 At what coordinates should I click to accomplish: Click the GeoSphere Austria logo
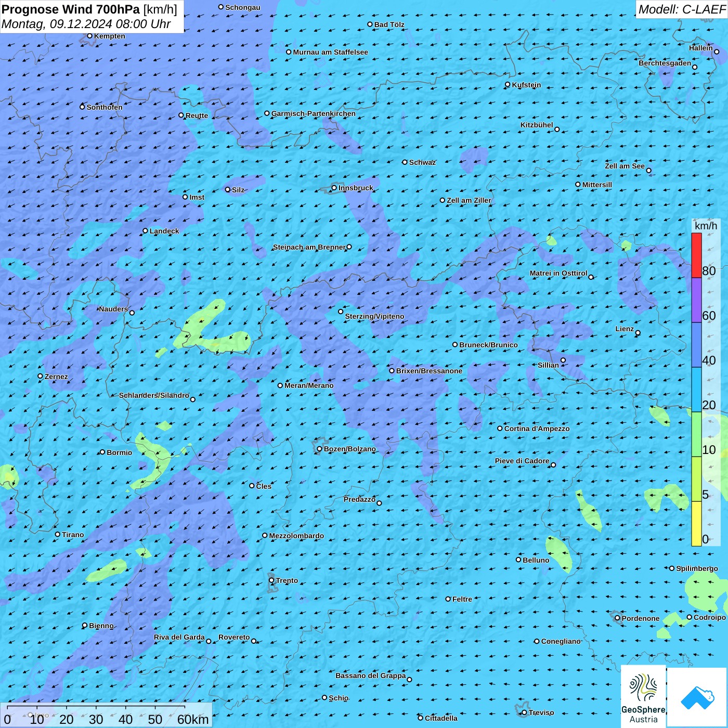pos(643,696)
